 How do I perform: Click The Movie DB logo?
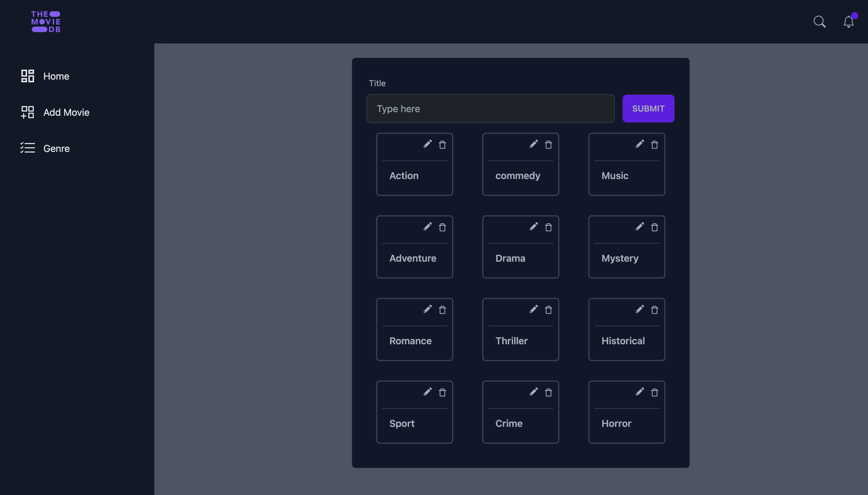[46, 21]
